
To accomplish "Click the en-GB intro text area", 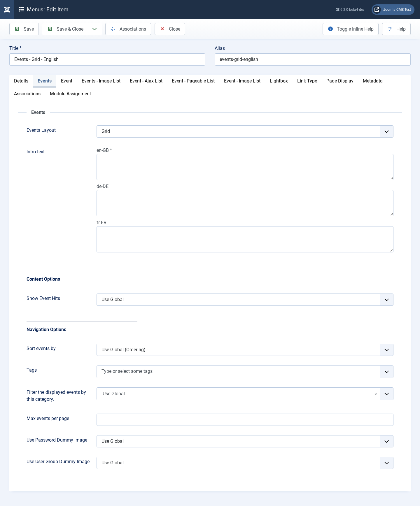I will click(x=245, y=167).
